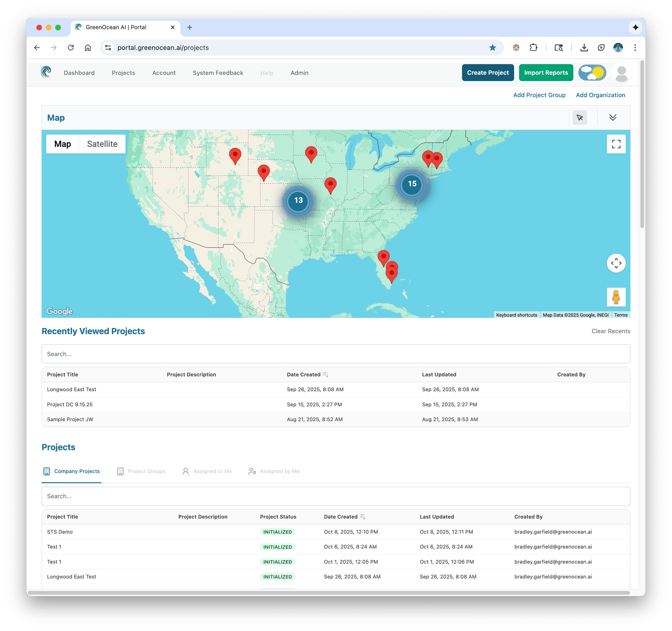Click the GreenOcean wave logo

tap(46, 72)
